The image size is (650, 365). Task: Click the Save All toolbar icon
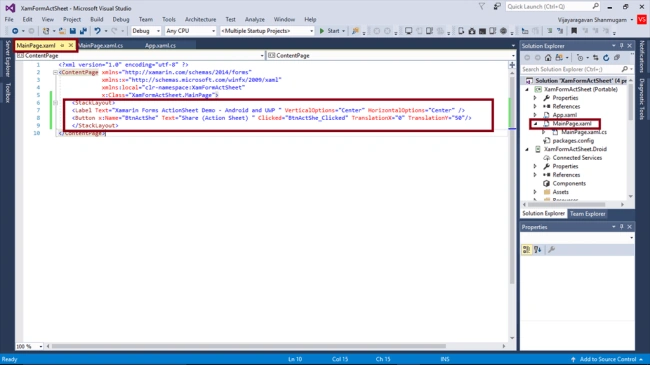coord(83,31)
